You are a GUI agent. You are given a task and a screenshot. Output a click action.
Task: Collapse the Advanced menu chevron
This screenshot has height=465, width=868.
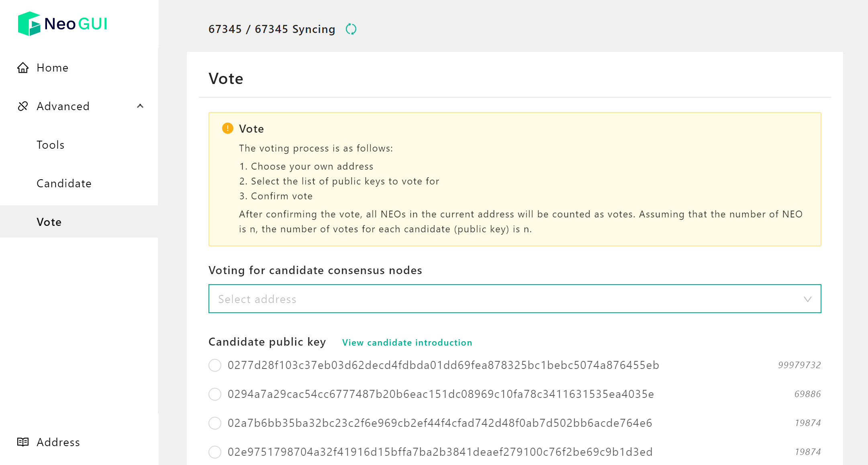(x=140, y=106)
